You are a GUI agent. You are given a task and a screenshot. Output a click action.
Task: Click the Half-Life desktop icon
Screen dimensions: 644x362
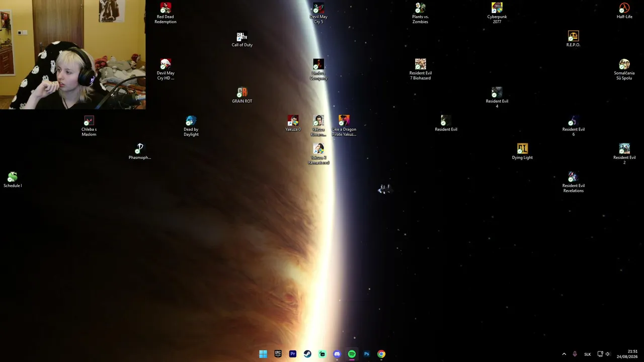[x=624, y=11]
